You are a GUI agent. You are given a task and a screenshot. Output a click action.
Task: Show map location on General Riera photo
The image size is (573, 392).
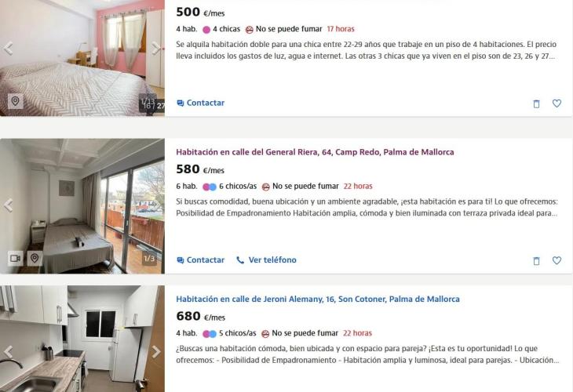click(35, 259)
